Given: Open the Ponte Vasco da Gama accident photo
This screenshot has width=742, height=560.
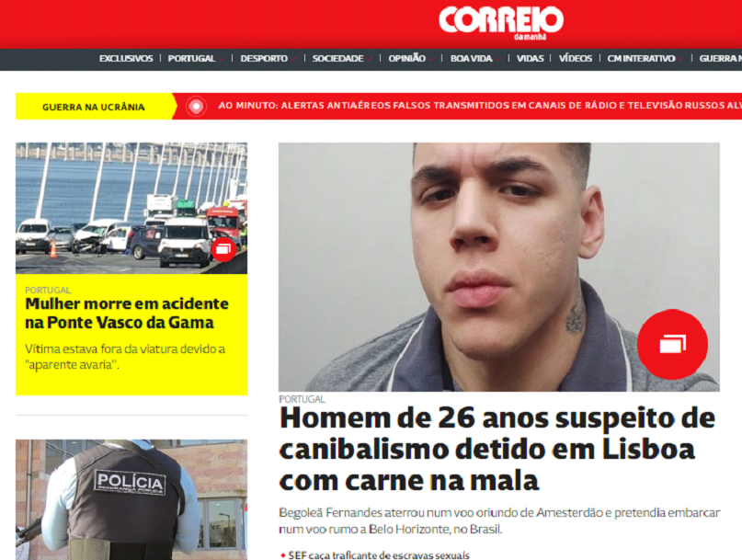Looking at the screenshot, I should click(131, 209).
